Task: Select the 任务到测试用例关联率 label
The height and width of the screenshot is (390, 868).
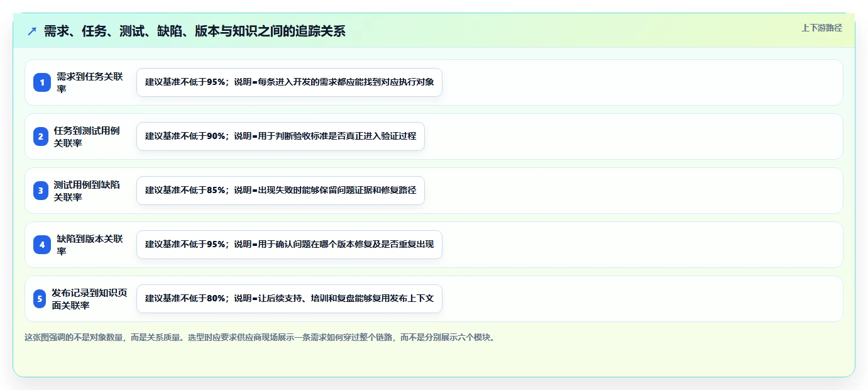Action: [87, 136]
